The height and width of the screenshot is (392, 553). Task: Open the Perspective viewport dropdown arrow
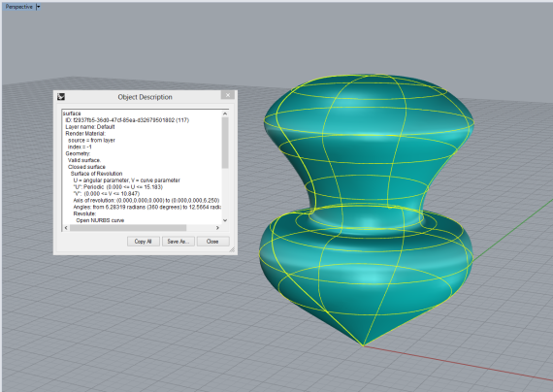[39, 7]
